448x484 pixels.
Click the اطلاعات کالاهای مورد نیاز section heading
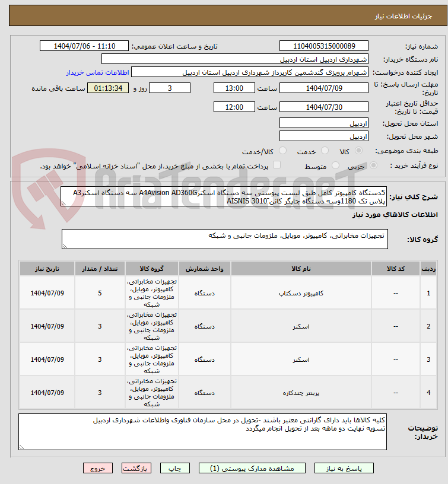tap(395, 215)
